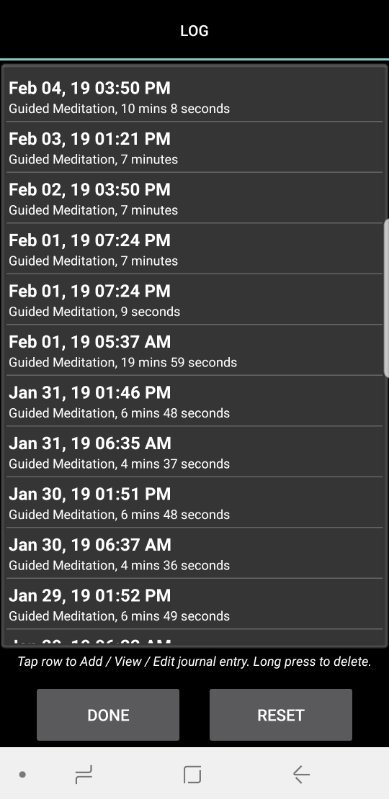The height and width of the screenshot is (799, 389).
Task: Tap the small dot navigation bar icon
Action: tap(22, 775)
